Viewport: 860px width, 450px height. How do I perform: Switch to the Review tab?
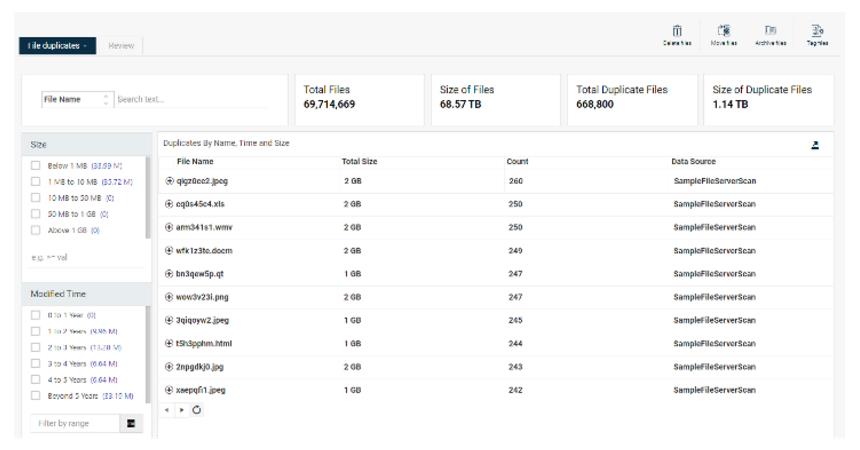click(121, 46)
